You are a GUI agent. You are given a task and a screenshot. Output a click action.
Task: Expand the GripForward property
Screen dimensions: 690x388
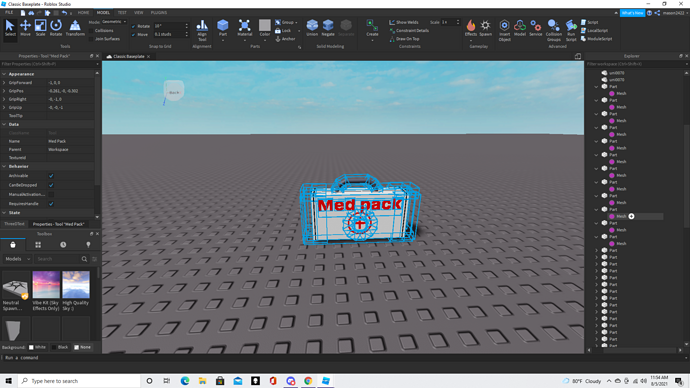click(4, 83)
